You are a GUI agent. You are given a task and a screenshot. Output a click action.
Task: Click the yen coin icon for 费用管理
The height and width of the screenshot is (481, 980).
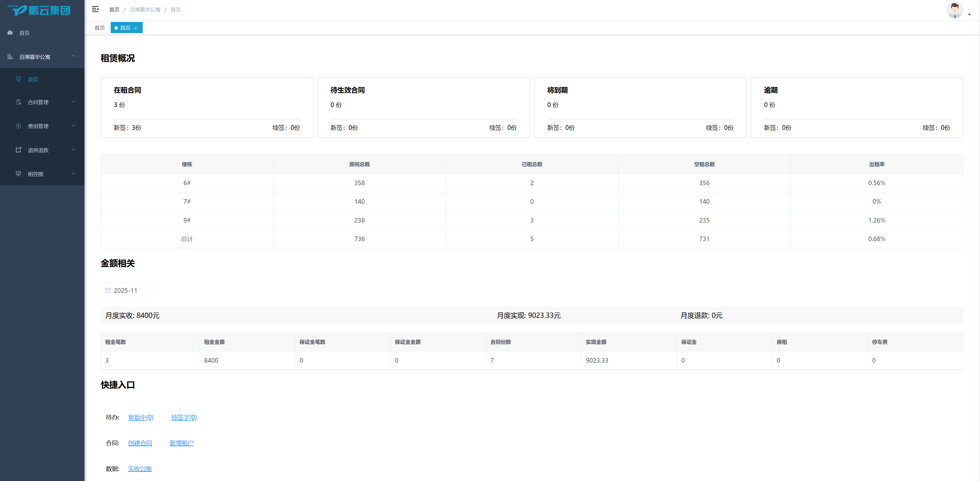click(x=19, y=126)
